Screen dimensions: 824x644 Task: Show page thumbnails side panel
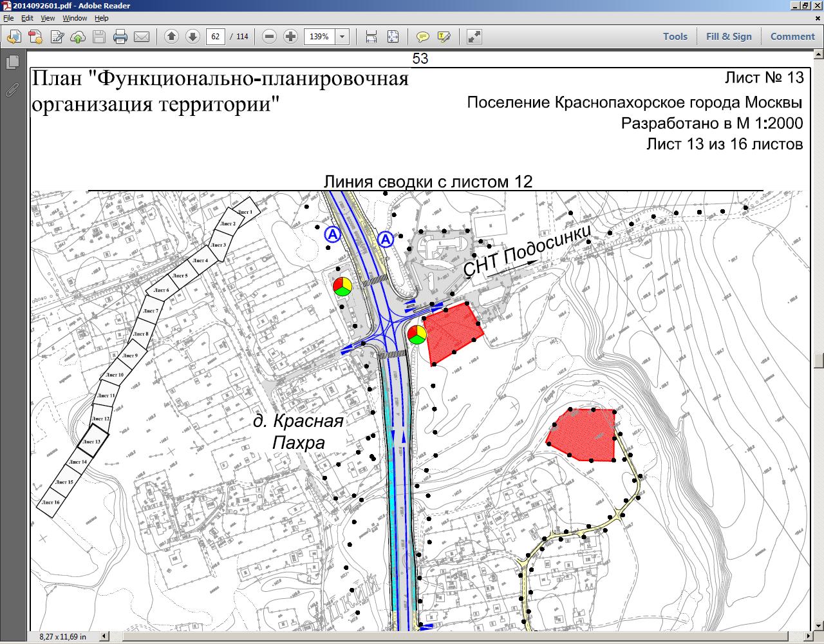tap(12, 62)
